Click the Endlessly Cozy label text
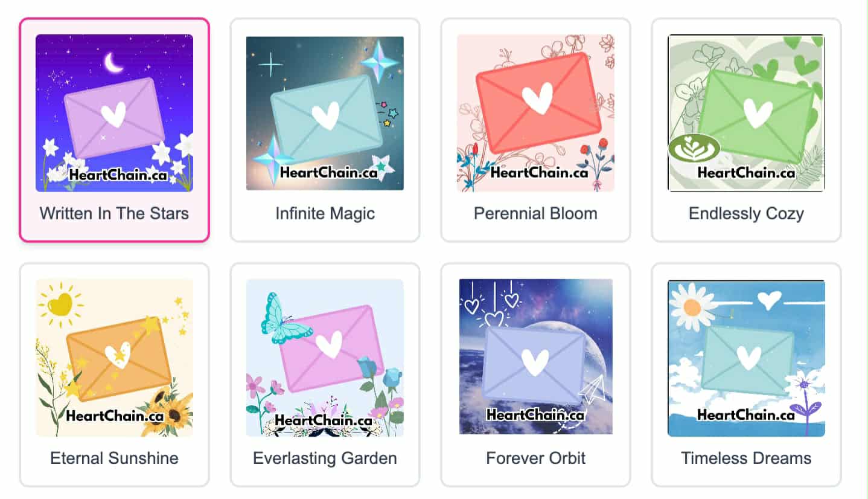Viewport: 868px width, 499px height. 746,213
